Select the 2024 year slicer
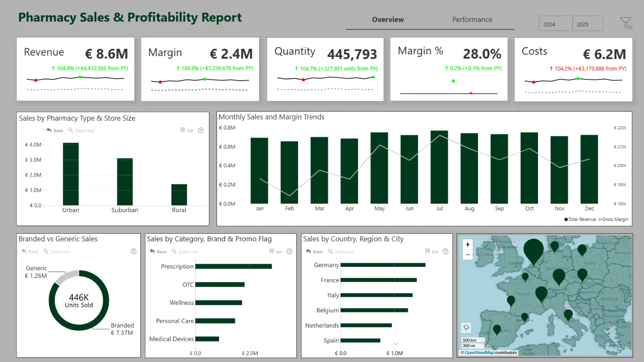Screen dimensions: 644x362 (554, 24)
